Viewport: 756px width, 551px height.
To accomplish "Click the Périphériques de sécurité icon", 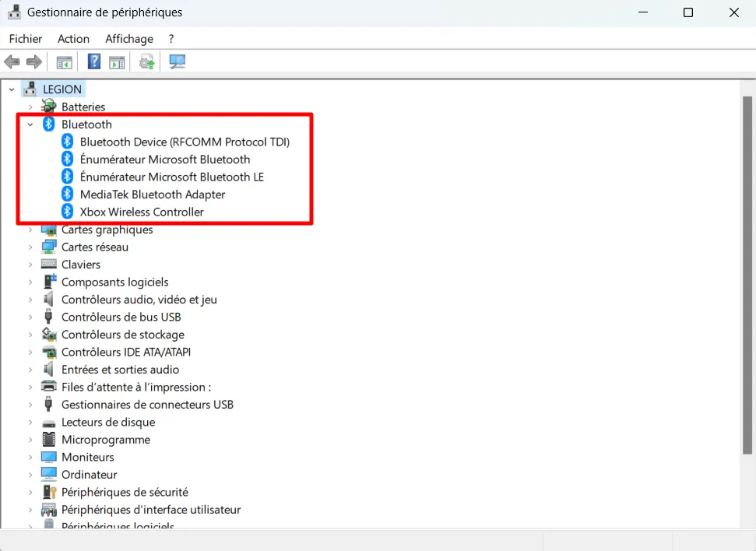I will pyautogui.click(x=49, y=492).
